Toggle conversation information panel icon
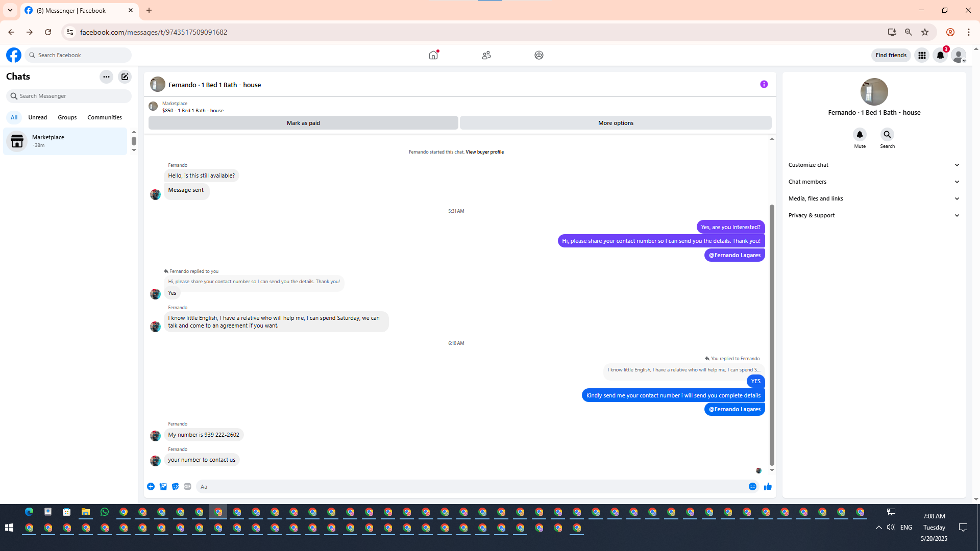Screen dimensions: 980x551 coord(764,85)
